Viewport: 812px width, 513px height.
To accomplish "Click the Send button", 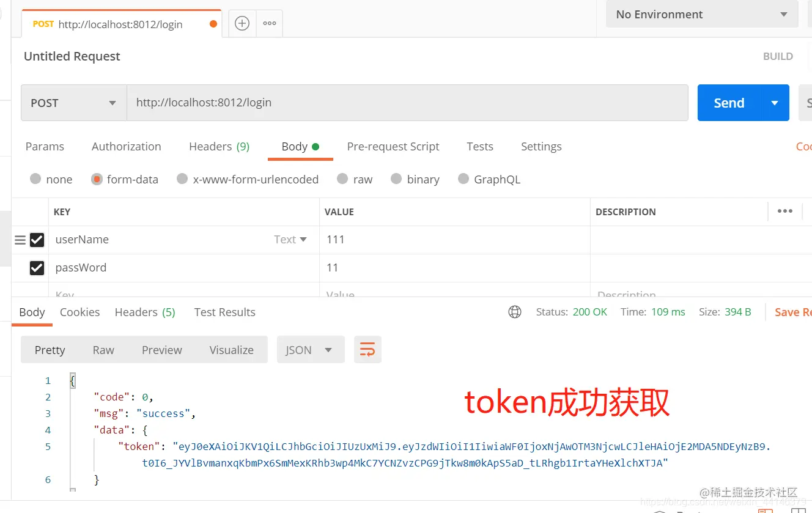I will point(729,103).
